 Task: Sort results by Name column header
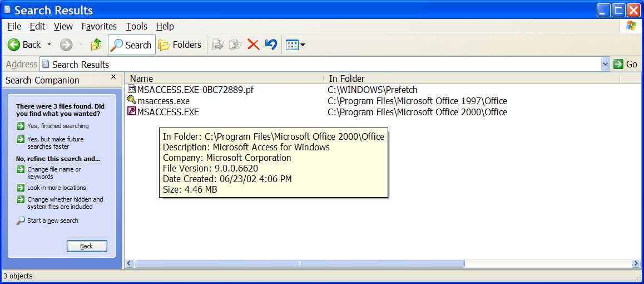[x=224, y=79]
